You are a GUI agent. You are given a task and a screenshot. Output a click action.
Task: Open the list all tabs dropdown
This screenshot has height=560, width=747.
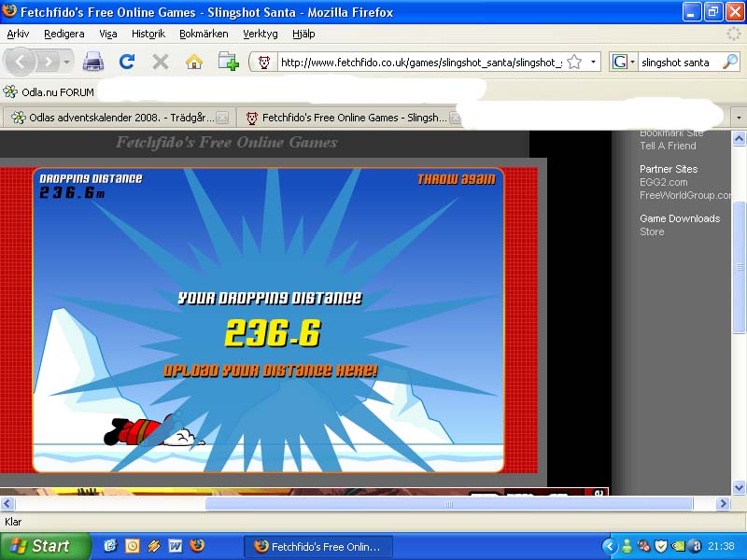tap(739, 118)
